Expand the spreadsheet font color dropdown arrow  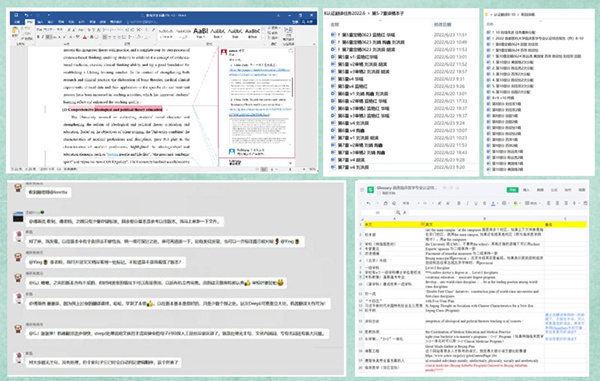497,203
